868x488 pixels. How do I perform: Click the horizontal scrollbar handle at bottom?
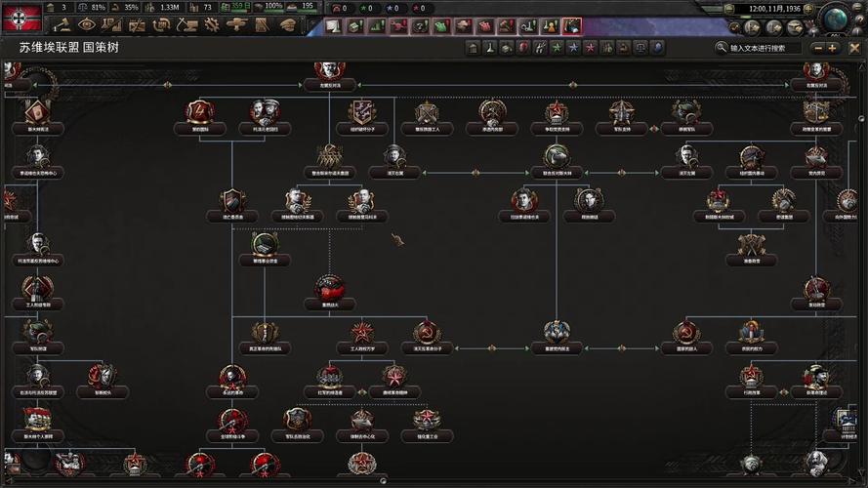pos(383,481)
